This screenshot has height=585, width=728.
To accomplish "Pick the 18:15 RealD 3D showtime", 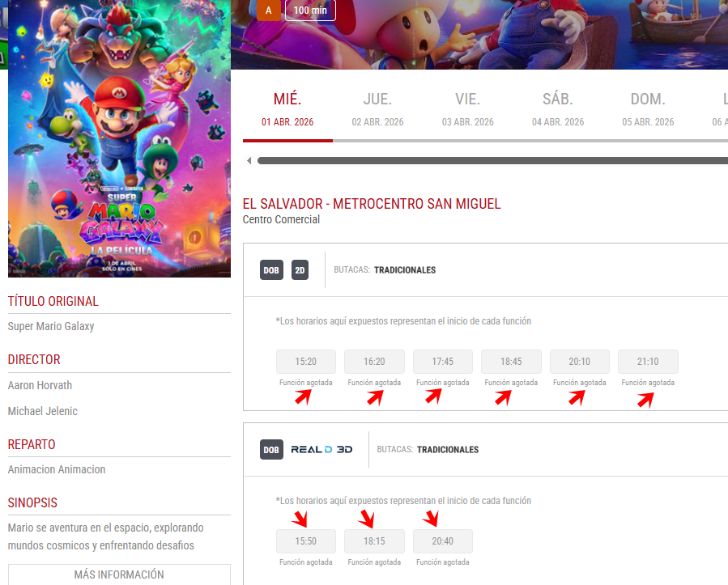I will click(x=374, y=541).
